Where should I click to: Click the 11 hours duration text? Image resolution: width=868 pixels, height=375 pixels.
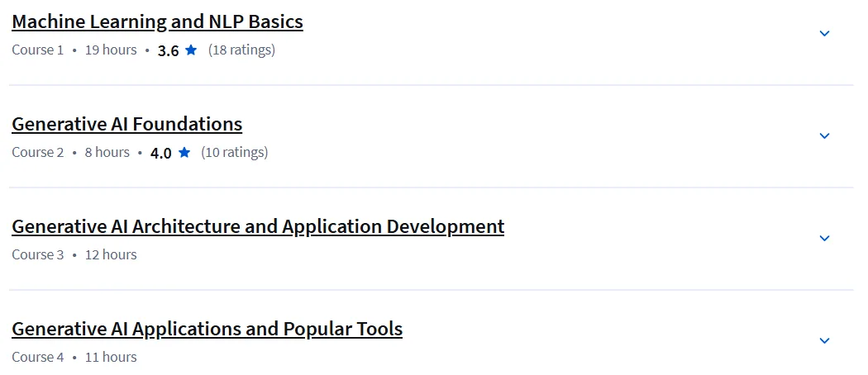[111, 357]
